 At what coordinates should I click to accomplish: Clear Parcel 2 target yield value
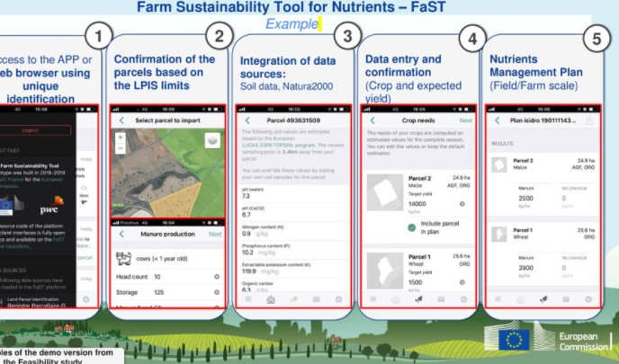pyautogui.click(x=462, y=205)
